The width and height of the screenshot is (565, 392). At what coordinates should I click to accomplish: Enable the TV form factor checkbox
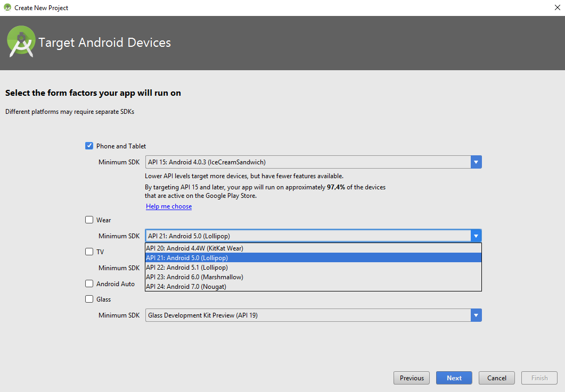pyautogui.click(x=89, y=252)
